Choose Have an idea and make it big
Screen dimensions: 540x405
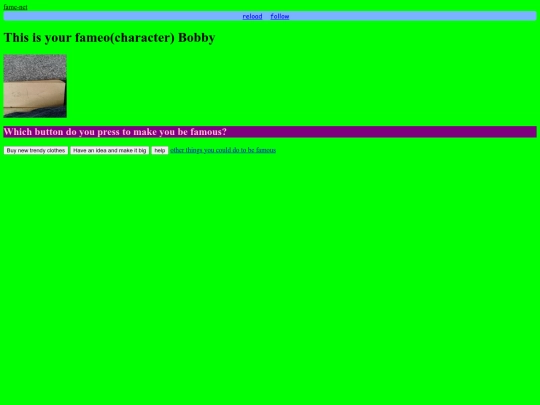pyautogui.click(x=110, y=150)
